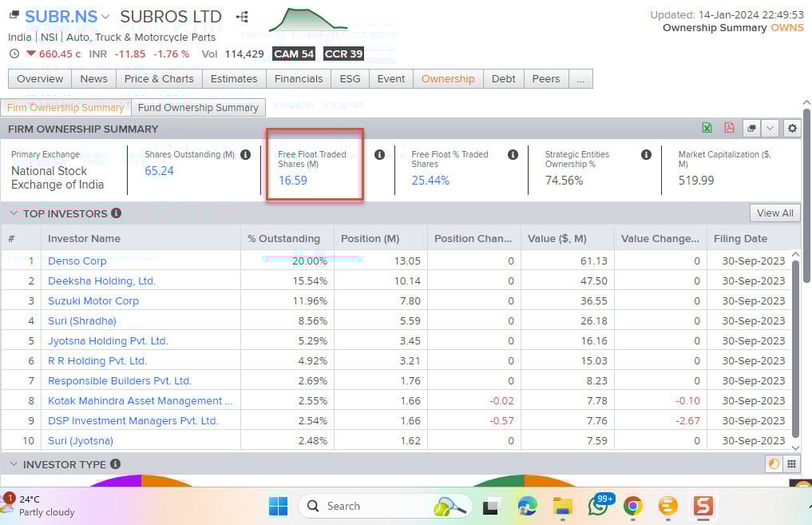Open Suri (Shradha) investor link

click(81, 320)
